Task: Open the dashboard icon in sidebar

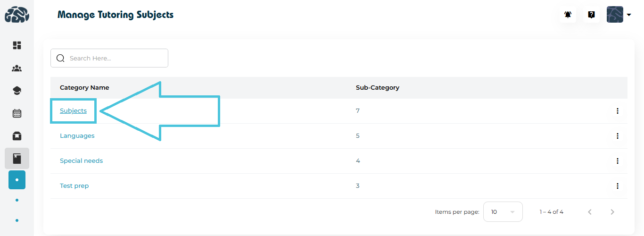Action: [17, 45]
